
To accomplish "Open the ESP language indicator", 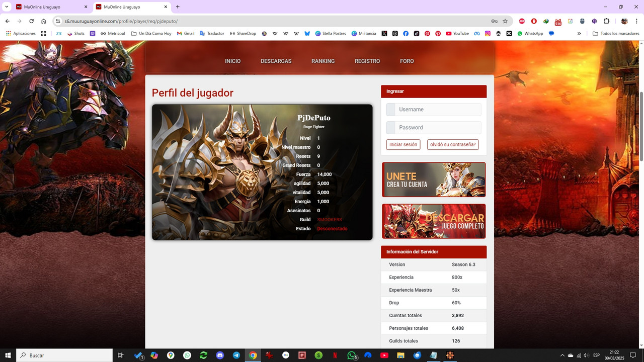I will (596, 355).
